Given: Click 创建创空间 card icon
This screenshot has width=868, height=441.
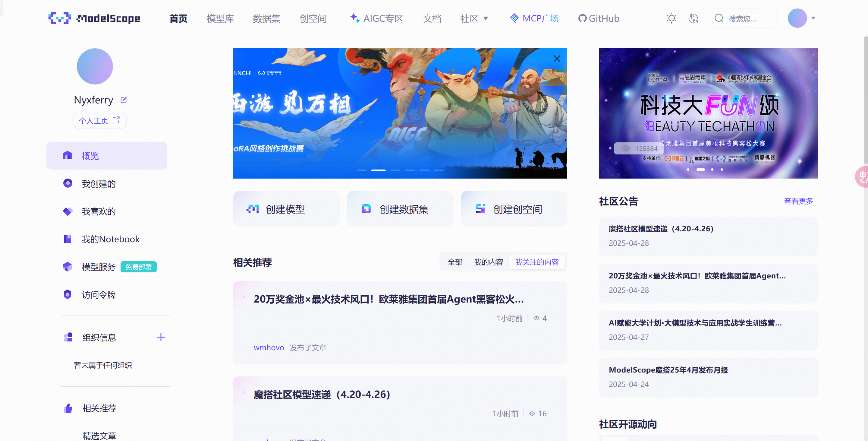Looking at the screenshot, I should [x=480, y=209].
